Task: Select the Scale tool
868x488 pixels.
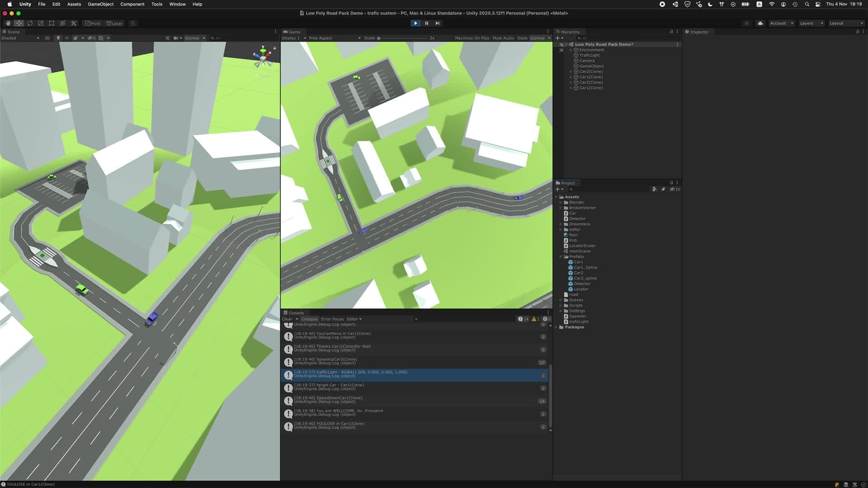Action: (41, 23)
